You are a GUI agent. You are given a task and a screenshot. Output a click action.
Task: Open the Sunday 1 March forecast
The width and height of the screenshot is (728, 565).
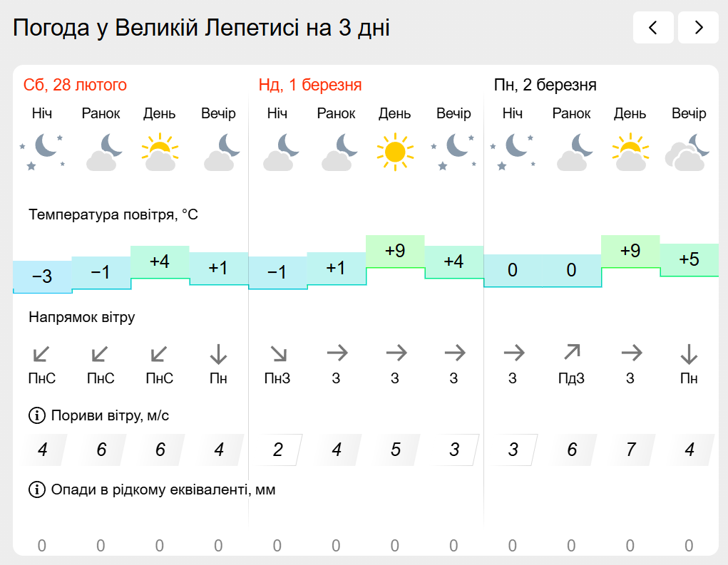pyautogui.click(x=309, y=85)
